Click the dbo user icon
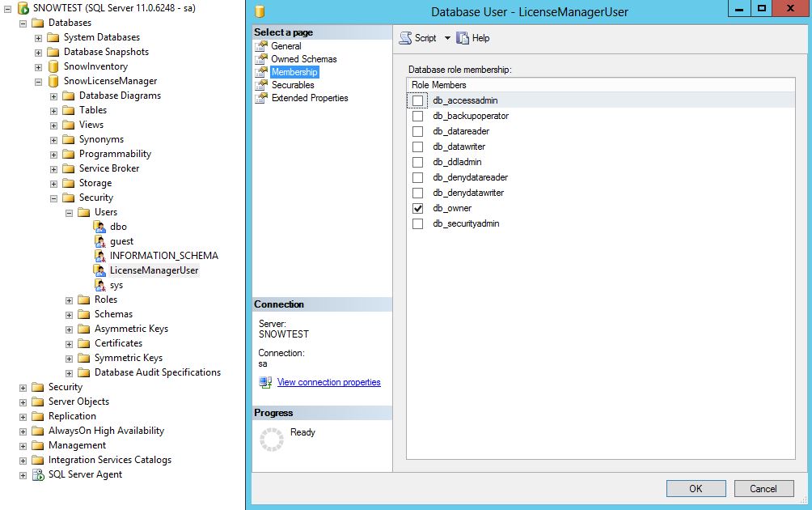 [100, 227]
